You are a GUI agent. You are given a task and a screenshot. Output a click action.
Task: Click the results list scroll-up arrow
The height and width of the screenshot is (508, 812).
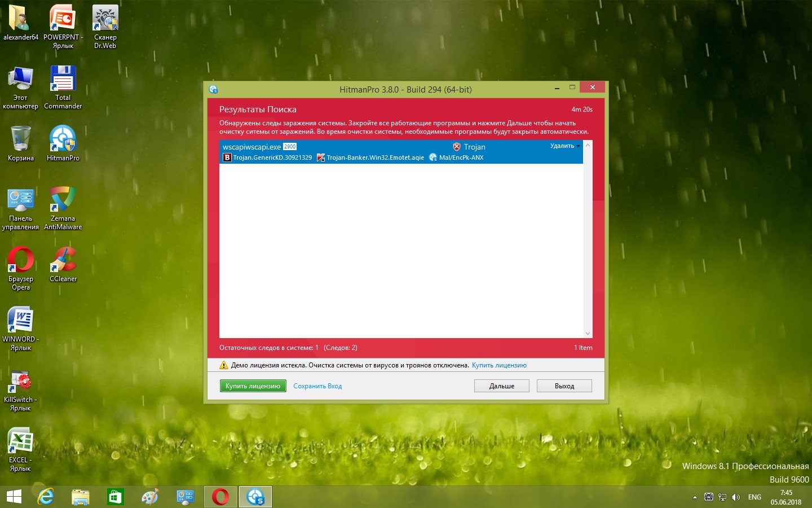pos(588,145)
